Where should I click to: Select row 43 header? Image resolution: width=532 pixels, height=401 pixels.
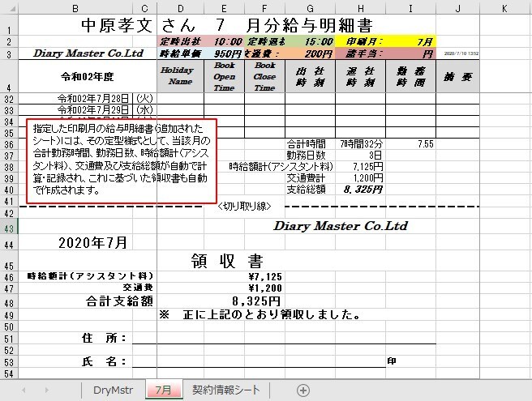(9, 226)
